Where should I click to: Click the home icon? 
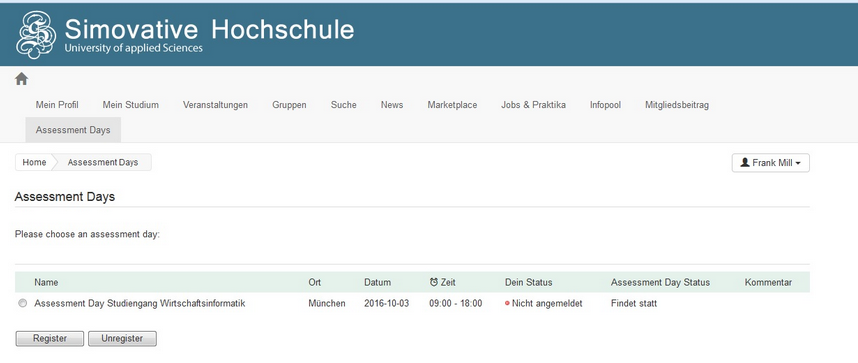(21, 79)
